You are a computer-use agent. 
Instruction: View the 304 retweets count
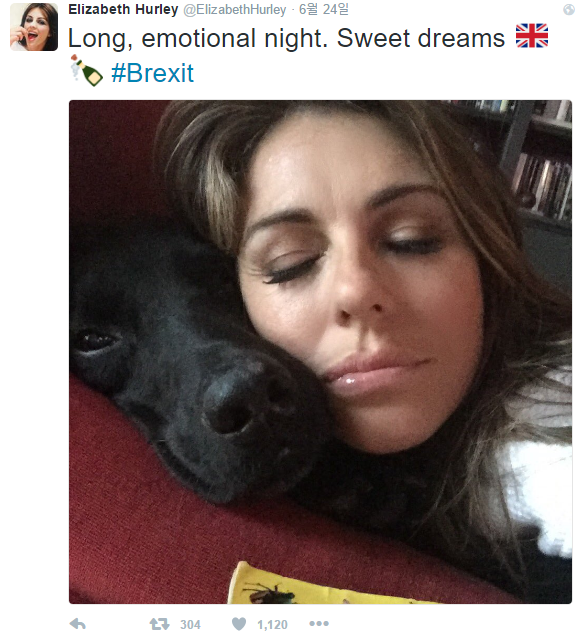coord(190,624)
